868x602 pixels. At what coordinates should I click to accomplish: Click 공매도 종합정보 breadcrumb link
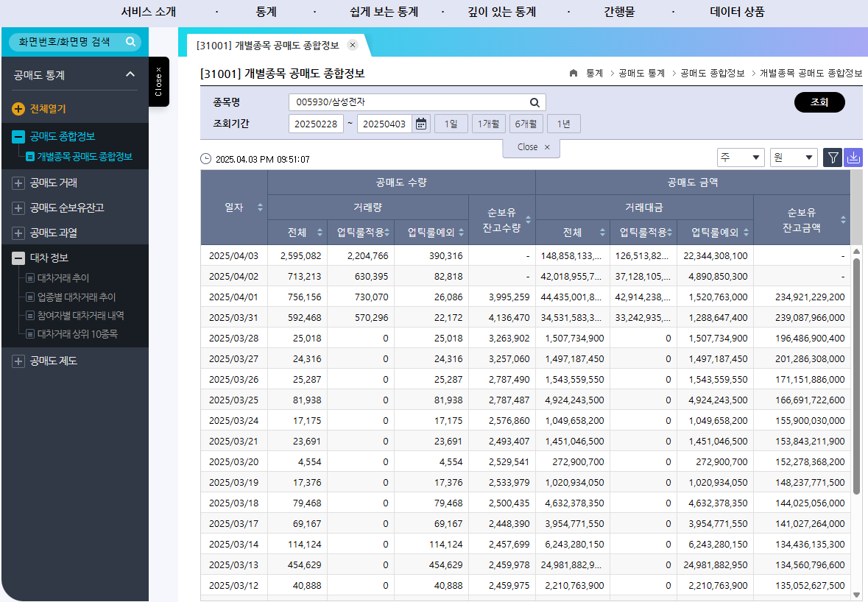click(713, 73)
